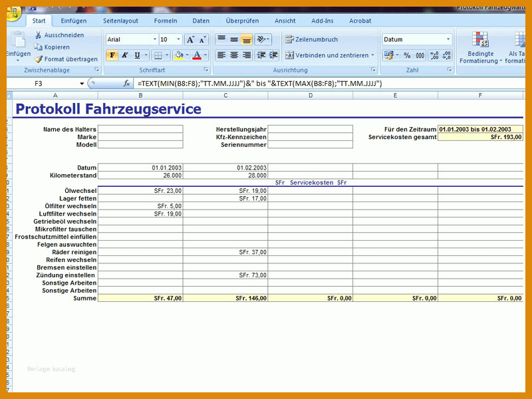This screenshot has width=532, height=399.
Task: Expand the font color dropdown arrow
Action: [x=205, y=55]
